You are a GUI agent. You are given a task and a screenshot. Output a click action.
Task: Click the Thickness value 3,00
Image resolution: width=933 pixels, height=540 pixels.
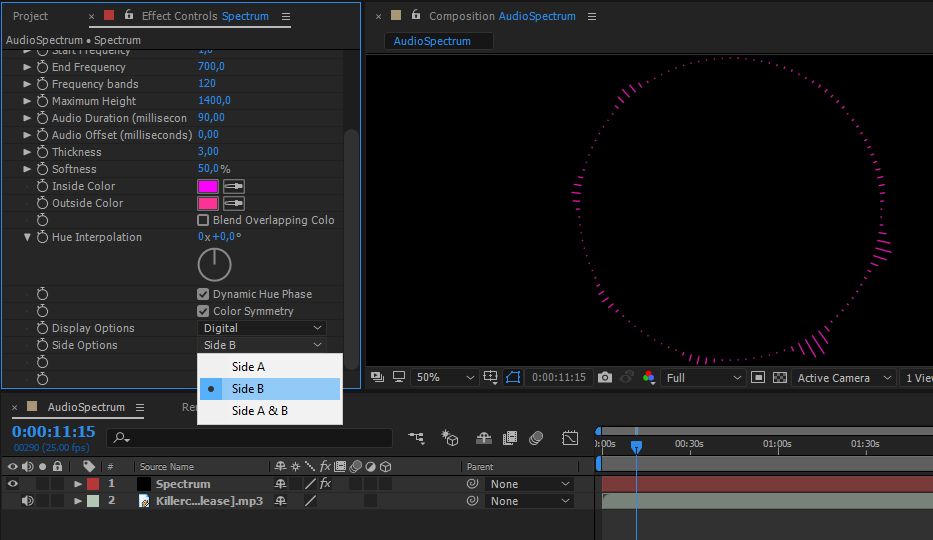click(x=208, y=152)
